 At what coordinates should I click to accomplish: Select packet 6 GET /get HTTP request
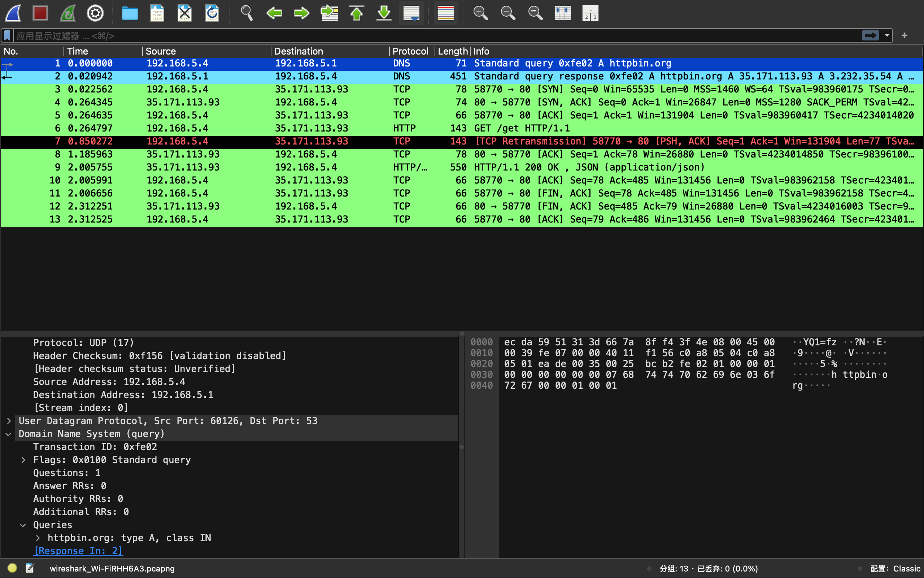pos(462,129)
